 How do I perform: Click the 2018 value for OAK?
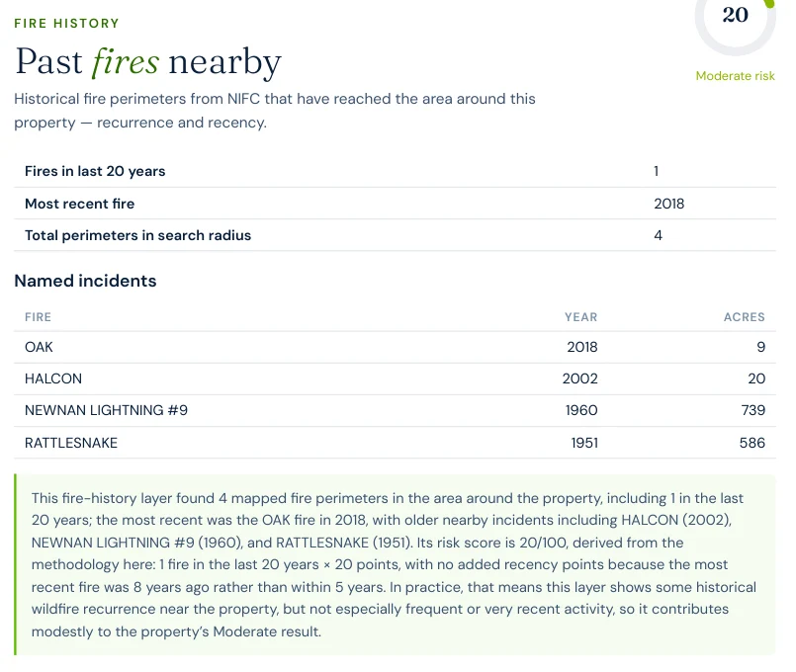tap(582, 348)
